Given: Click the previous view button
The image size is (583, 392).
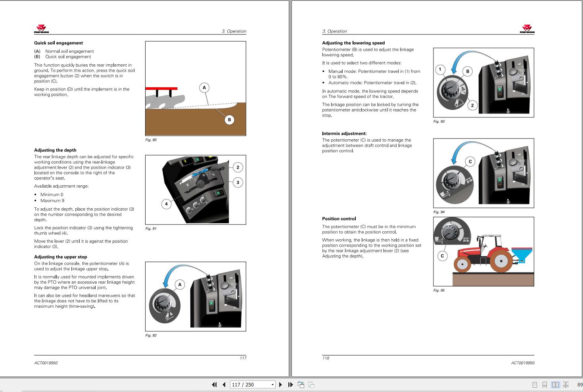Looking at the screenshot, I should [x=301, y=384].
